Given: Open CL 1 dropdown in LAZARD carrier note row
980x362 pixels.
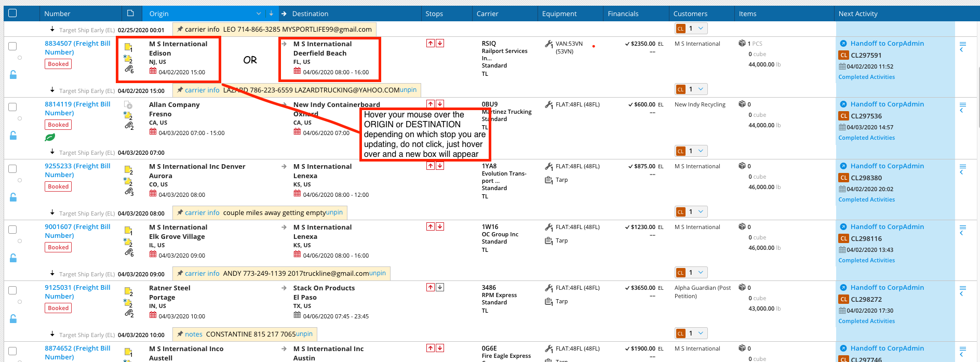Looking at the screenshot, I should (691, 89).
